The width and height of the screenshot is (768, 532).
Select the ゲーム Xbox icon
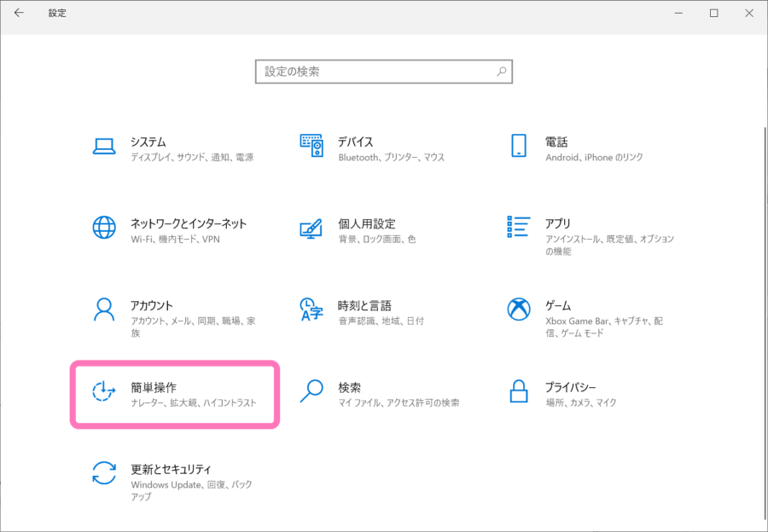pos(518,310)
